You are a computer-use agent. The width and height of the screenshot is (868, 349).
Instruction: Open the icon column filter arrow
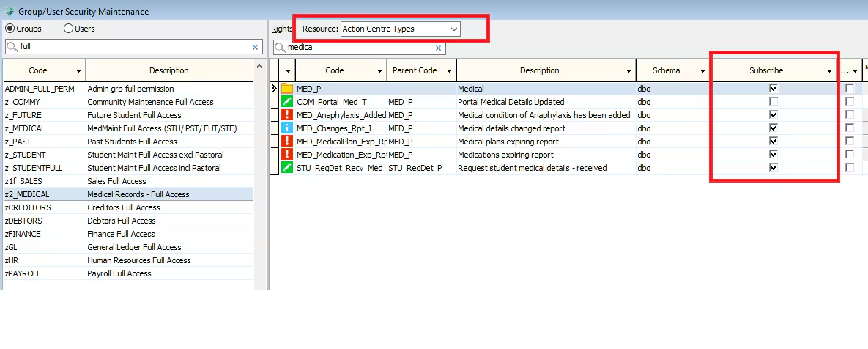tap(288, 71)
